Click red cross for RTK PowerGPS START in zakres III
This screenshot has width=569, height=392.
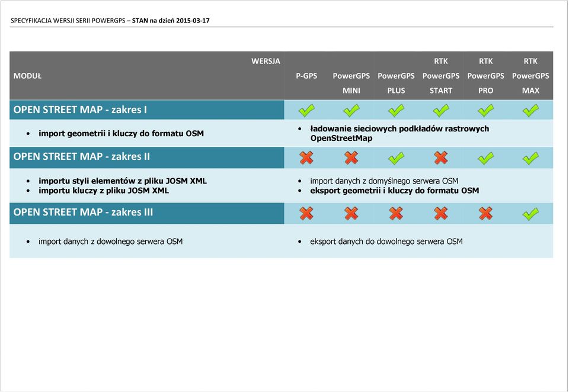(x=441, y=214)
